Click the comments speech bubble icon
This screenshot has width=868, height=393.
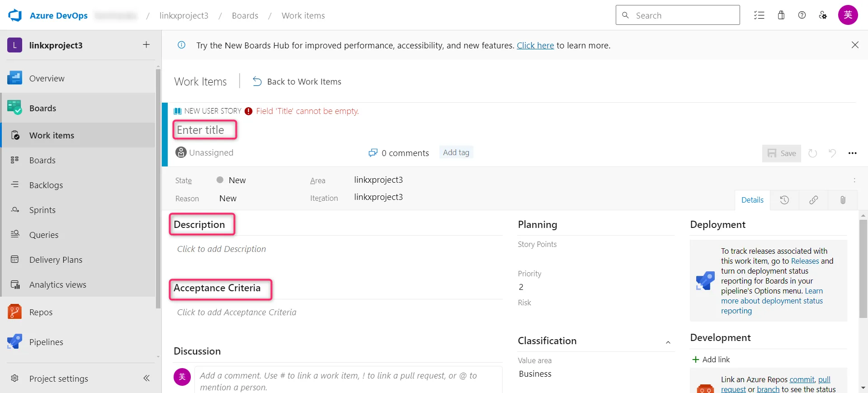(x=373, y=153)
